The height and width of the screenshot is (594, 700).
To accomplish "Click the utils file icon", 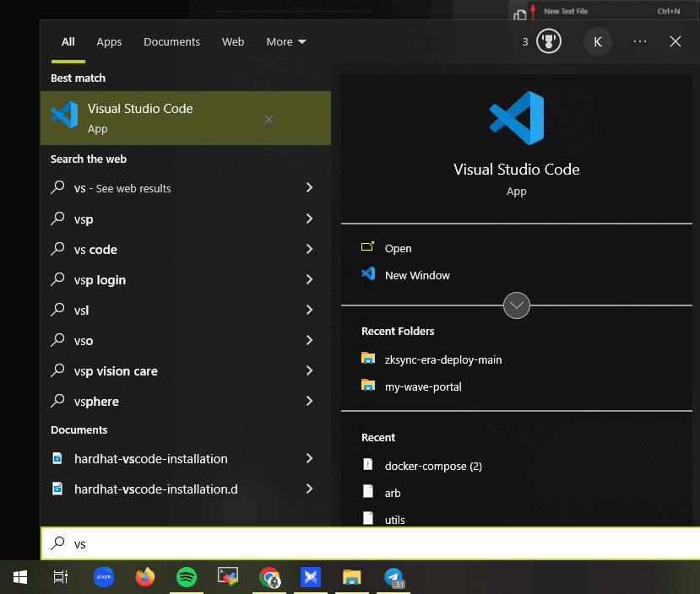I will [368, 518].
